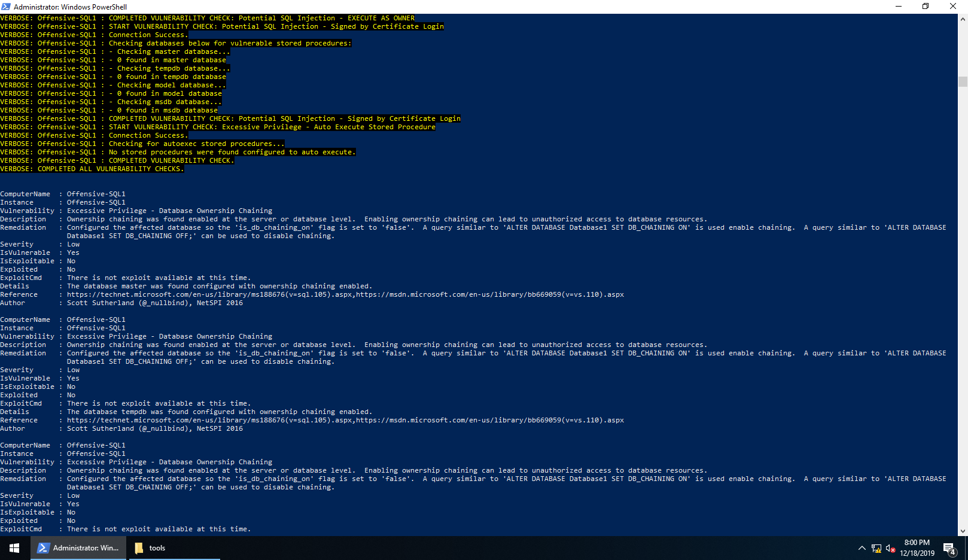Click the window title 'Administrator: Windows PowerShell'
The height and width of the screenshot is (560, 968).
point(70,7)
